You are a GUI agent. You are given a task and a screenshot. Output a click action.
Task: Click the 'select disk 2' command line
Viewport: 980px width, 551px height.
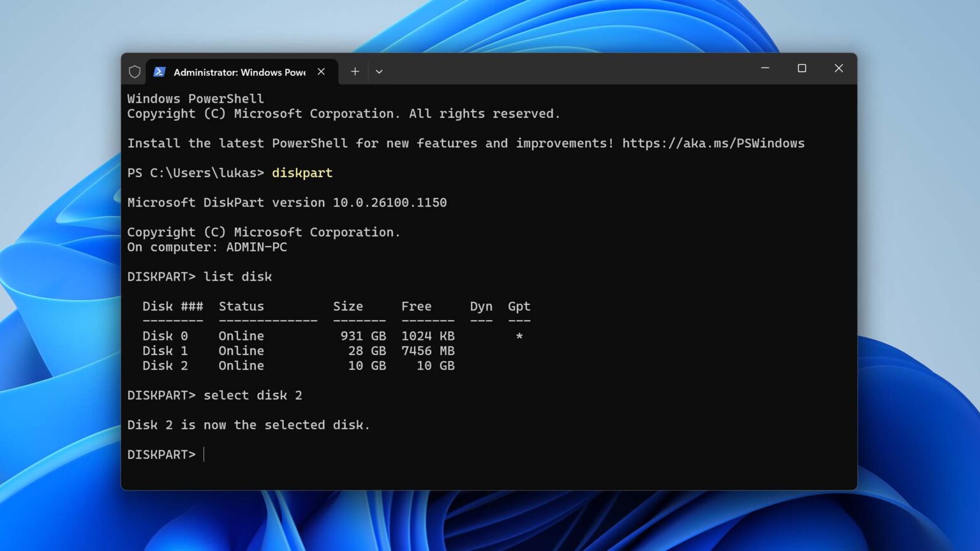(x=253, y=395)
